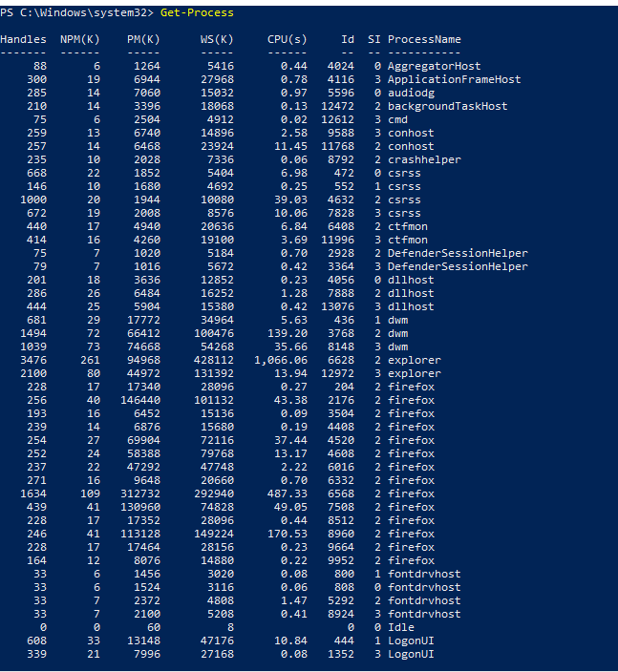Click firefox process Id 204
618x672 pixels.
click(x=345, y=387)
